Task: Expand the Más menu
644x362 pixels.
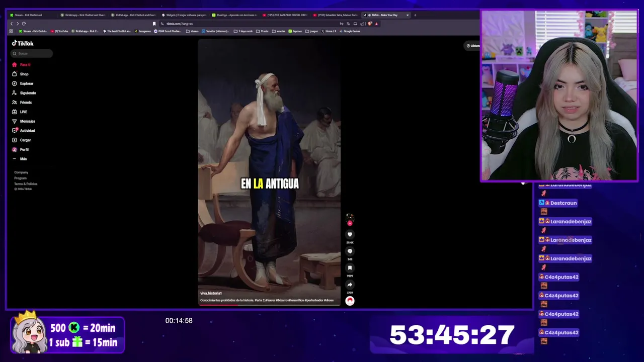Action: tap(20, 159)
